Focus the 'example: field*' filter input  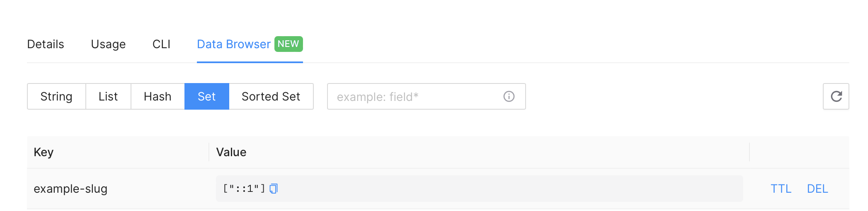tap(426, 96)
